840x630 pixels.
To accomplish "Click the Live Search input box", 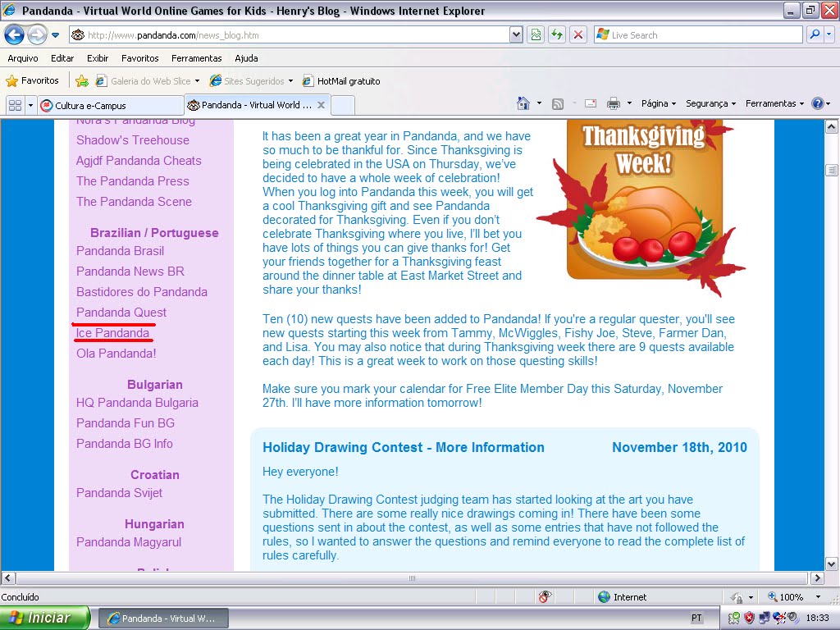I will click(698, 35).
